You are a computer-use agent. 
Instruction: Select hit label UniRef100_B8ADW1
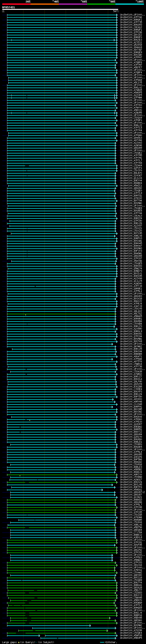(131, 253)
